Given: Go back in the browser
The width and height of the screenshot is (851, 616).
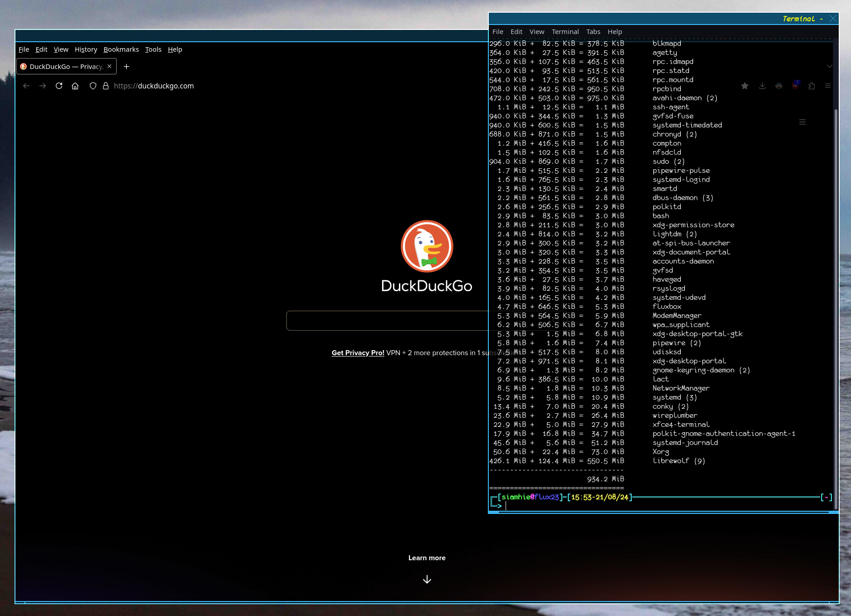Looking at the screenshot, I should [26, 86].
